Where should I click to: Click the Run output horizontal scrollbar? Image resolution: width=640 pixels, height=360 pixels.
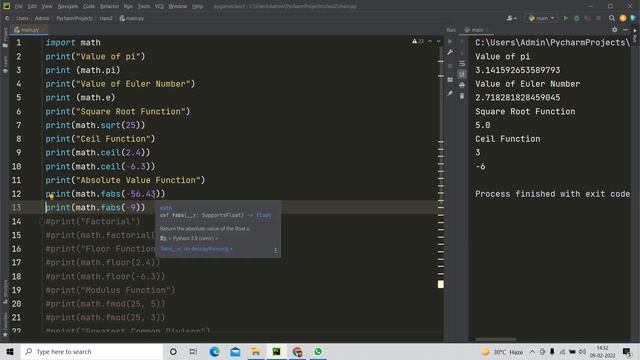point(496,339)
